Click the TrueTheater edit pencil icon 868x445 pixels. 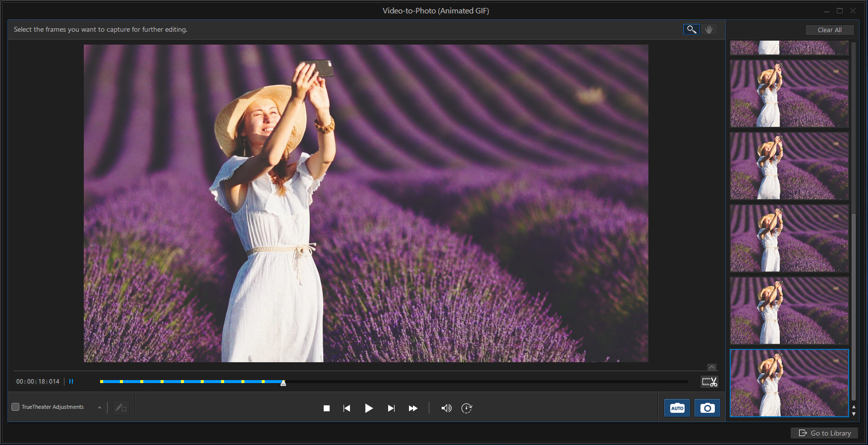click(x=121, y=407)
